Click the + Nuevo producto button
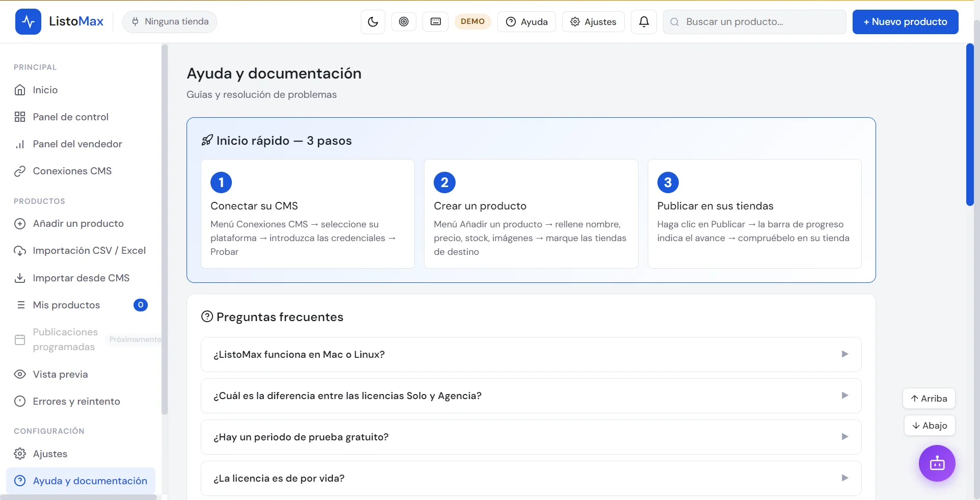 pyautogui.click(x=905, y=22)
